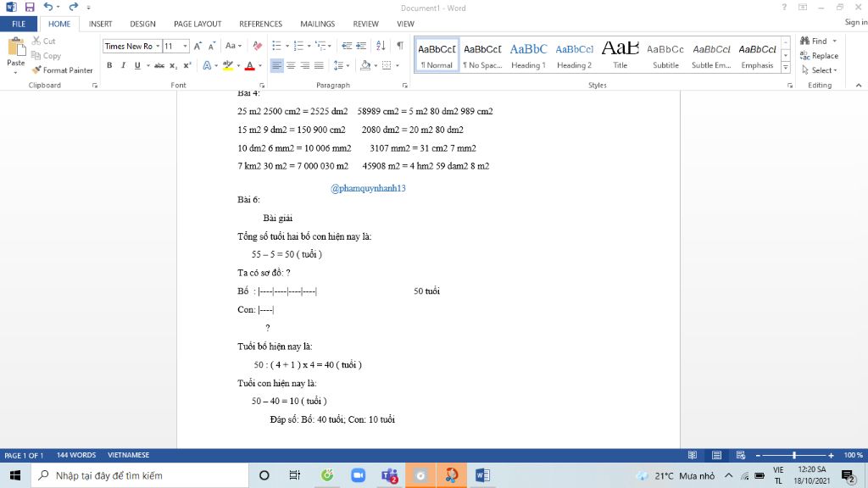
Task: Toggle underline formatting
Action: click(137, 65)
